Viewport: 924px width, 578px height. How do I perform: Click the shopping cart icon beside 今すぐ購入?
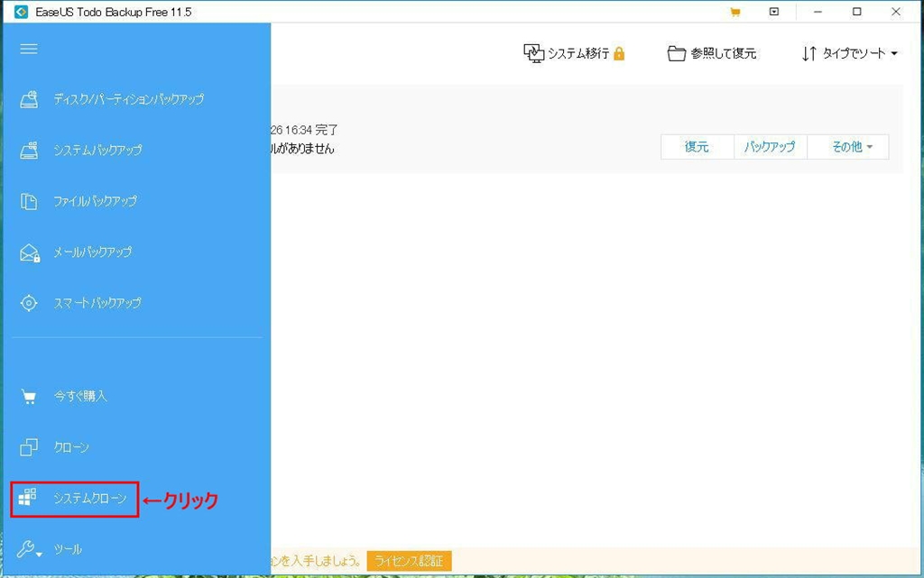coord(29,397)
